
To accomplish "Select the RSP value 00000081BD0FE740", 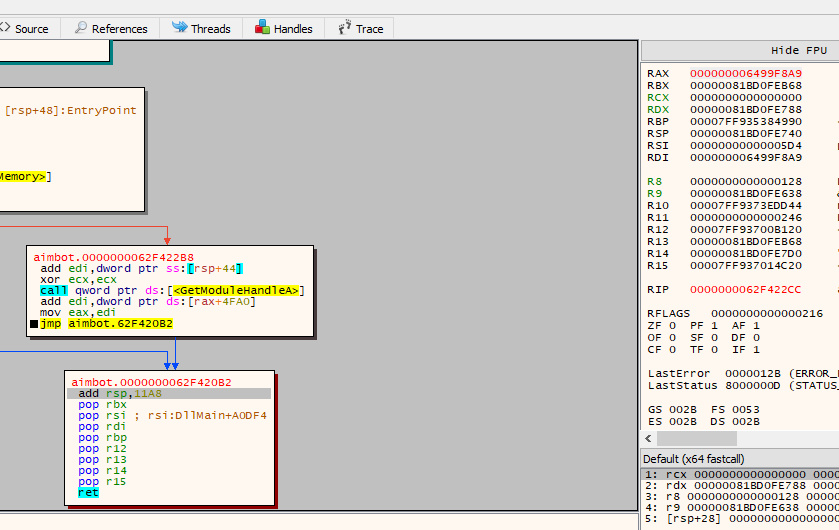I will pos(745,134).
